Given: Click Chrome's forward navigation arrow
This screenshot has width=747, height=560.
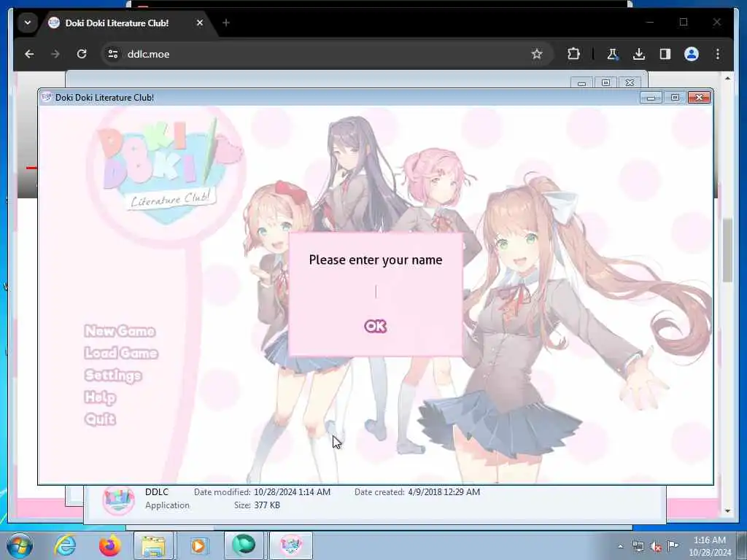Looking at the screenshot, I should [x=55, y=54].
